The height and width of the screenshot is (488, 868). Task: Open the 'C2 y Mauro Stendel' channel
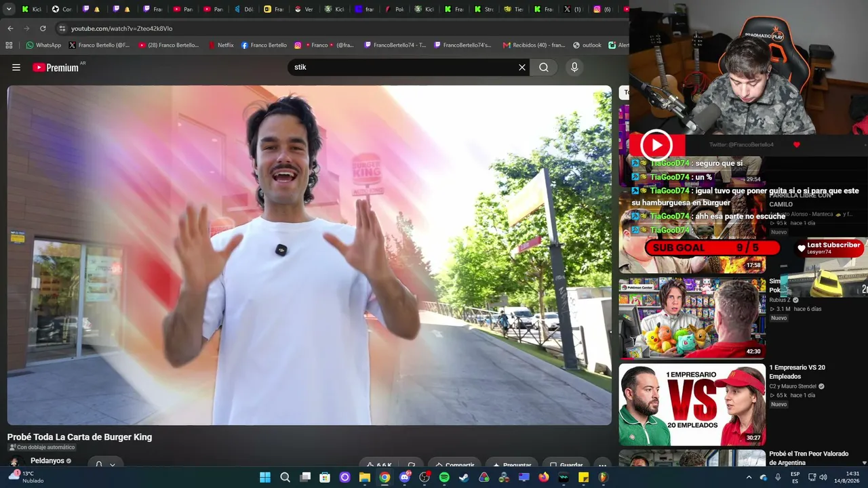(793, 386)
